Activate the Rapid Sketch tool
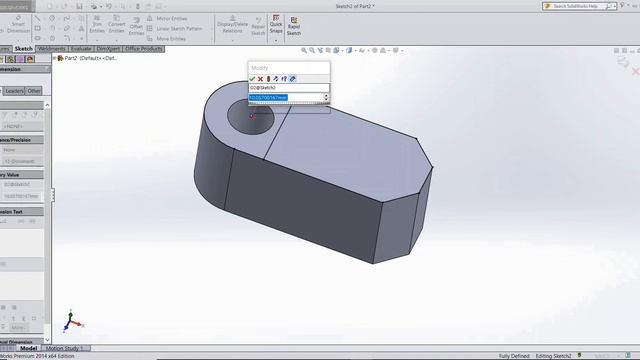Screen dimensions: 640x360 [294, 26]
